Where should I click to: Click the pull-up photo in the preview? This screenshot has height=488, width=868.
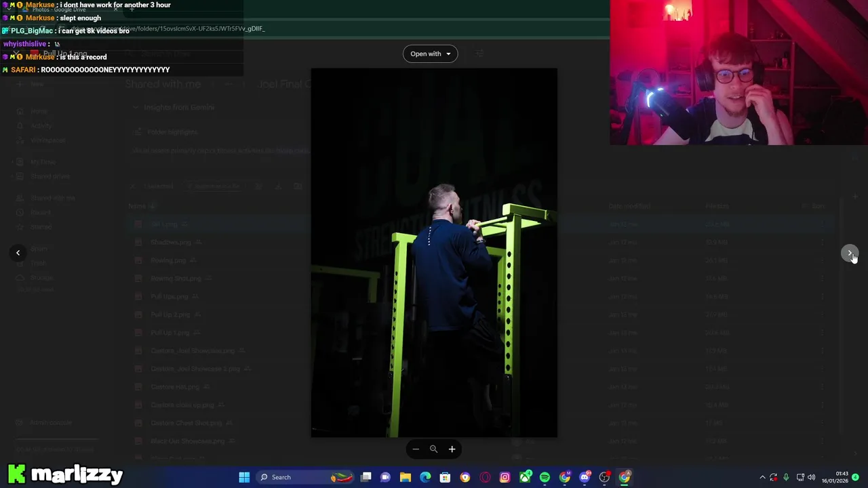point(434,253)
